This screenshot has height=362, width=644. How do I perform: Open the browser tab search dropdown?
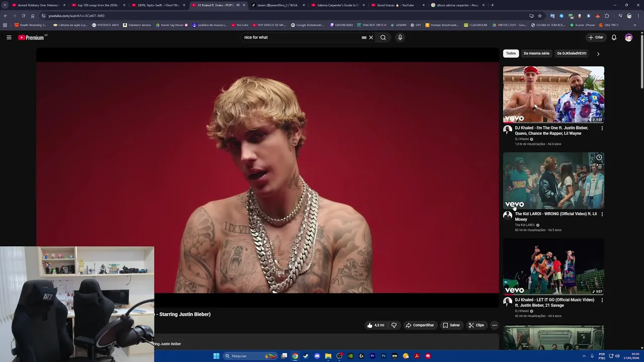(5, 5)
